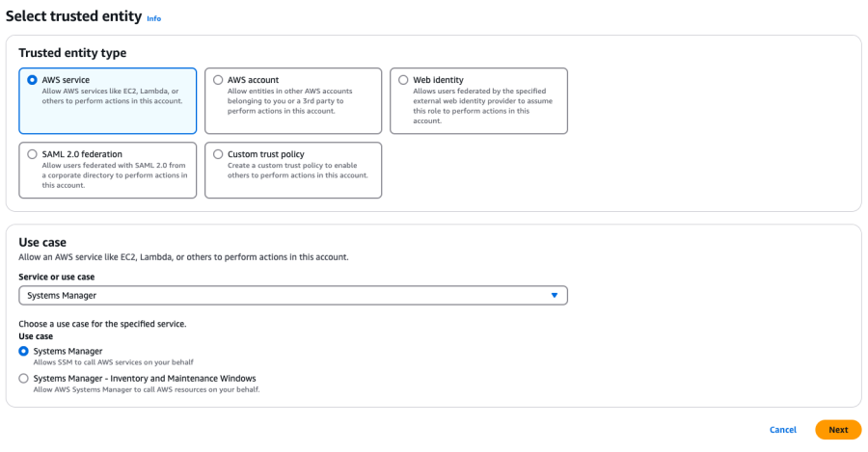
Task: Choose the Systems Manager use case radio
Action: click(24, 352)
